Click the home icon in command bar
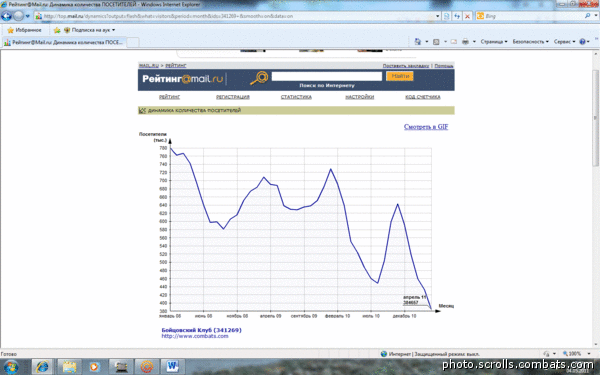Screen dimensions: 600x375 point(418,41)
